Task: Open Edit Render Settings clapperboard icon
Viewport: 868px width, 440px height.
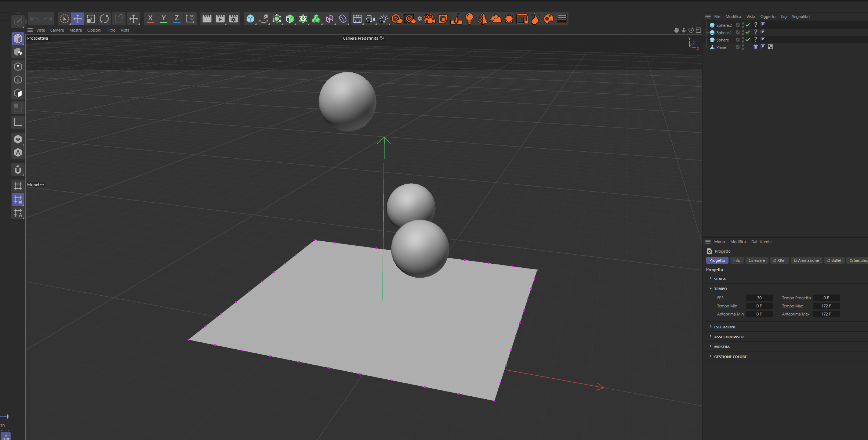Action: 233,19
